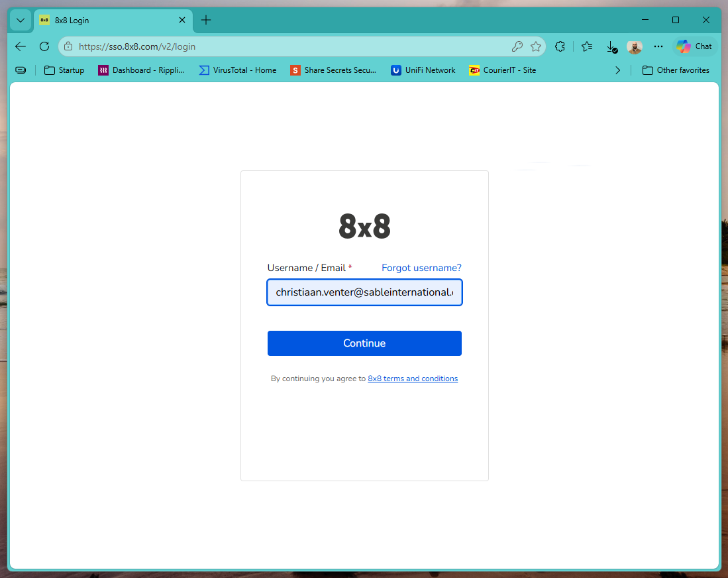Reload the 8x8 login page
The image size is (728, 578).
[44, 46]
